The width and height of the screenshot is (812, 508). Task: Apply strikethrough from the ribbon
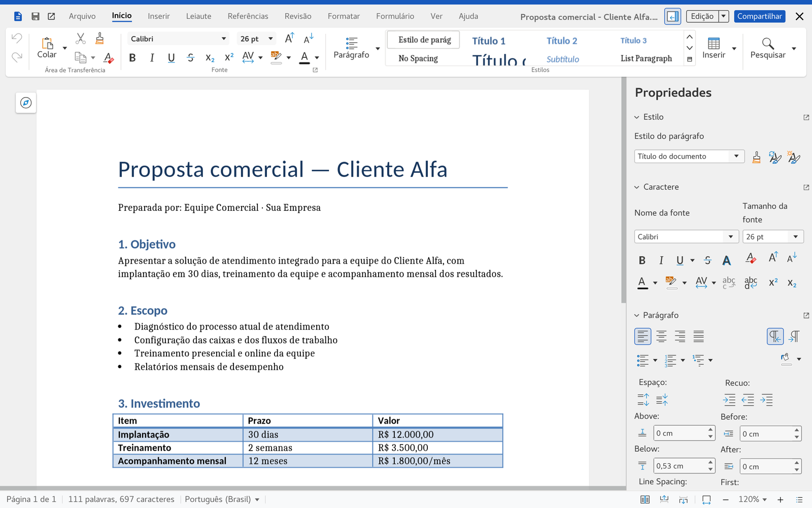[191, 57]
